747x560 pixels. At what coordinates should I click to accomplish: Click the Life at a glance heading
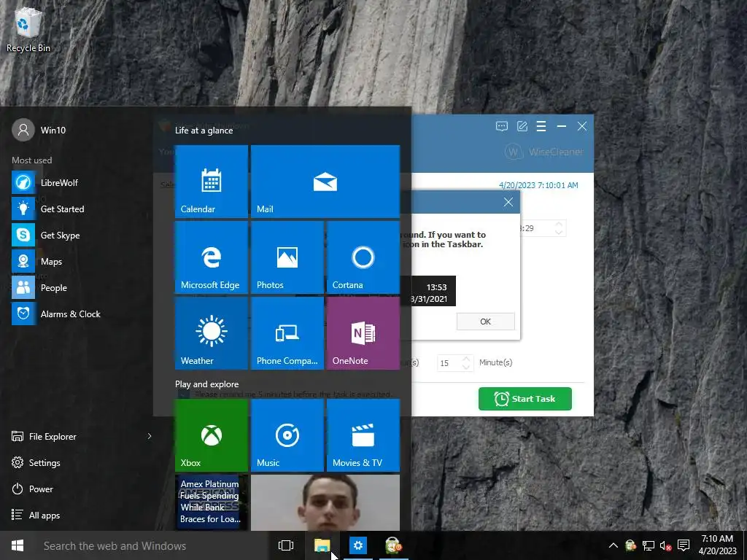coord(204,130)
